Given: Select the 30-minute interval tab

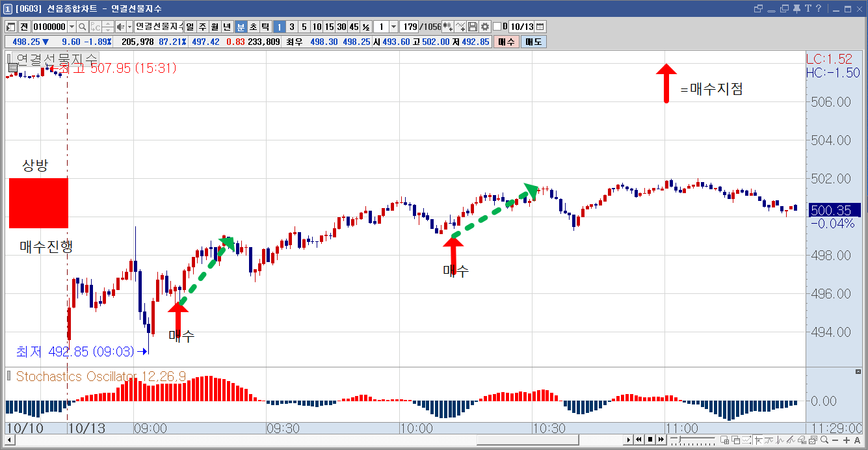Looking at the screenshot, I should pyautogui.click(x=341, y=27).
